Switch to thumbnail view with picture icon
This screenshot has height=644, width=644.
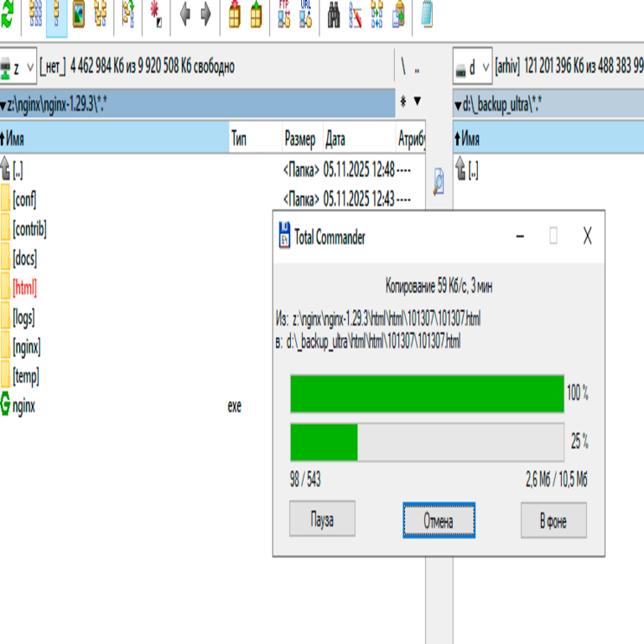[x=79, y=15]
